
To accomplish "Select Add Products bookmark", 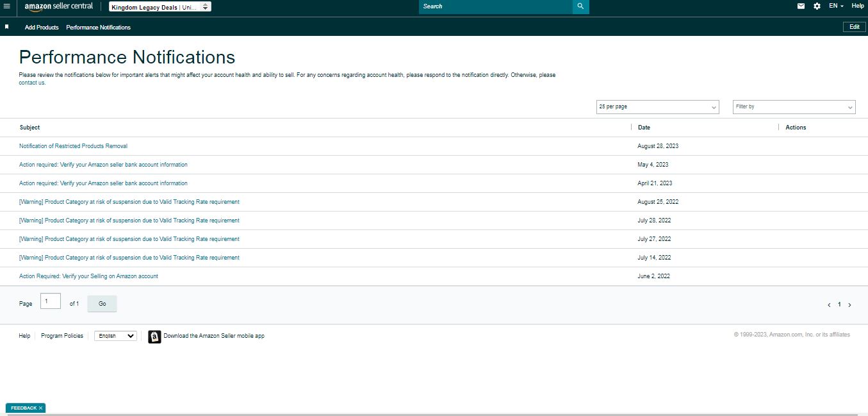I will (42, 28).
